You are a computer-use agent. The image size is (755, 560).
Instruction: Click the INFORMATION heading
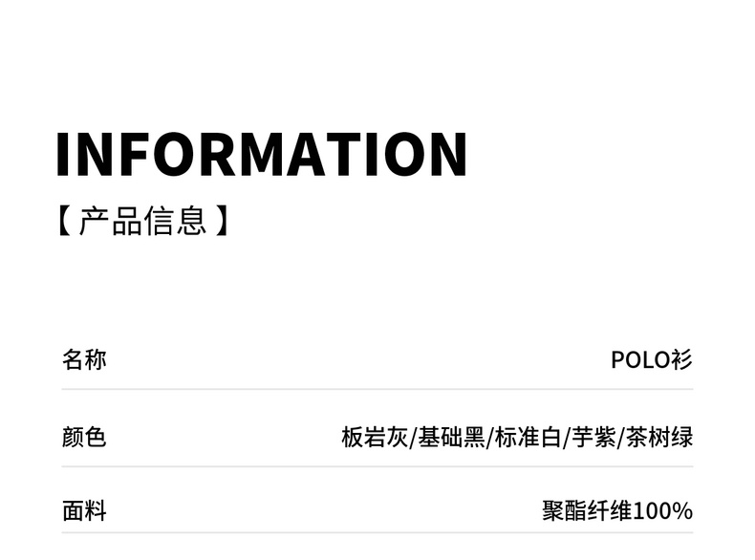[x=261, y=154]
